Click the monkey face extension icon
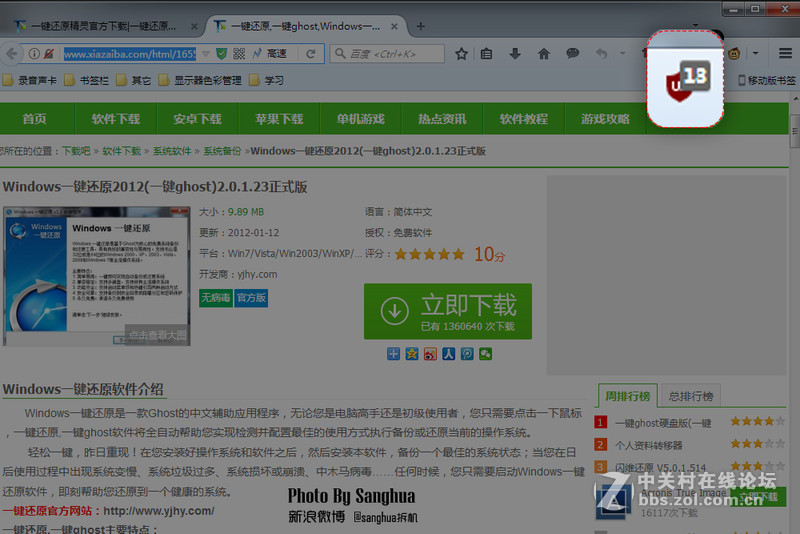Viewport: 800px width, 534px height. (734, 53)
